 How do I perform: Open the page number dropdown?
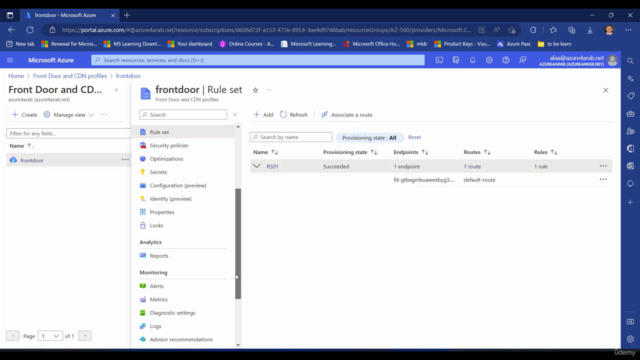point(50,336)
